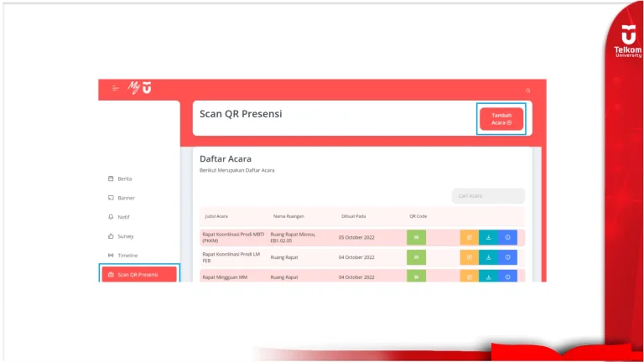Edit Rapat Koordinasi Prodi MBTI event
The height and width of the screenshot is (362, 644).
470,237
